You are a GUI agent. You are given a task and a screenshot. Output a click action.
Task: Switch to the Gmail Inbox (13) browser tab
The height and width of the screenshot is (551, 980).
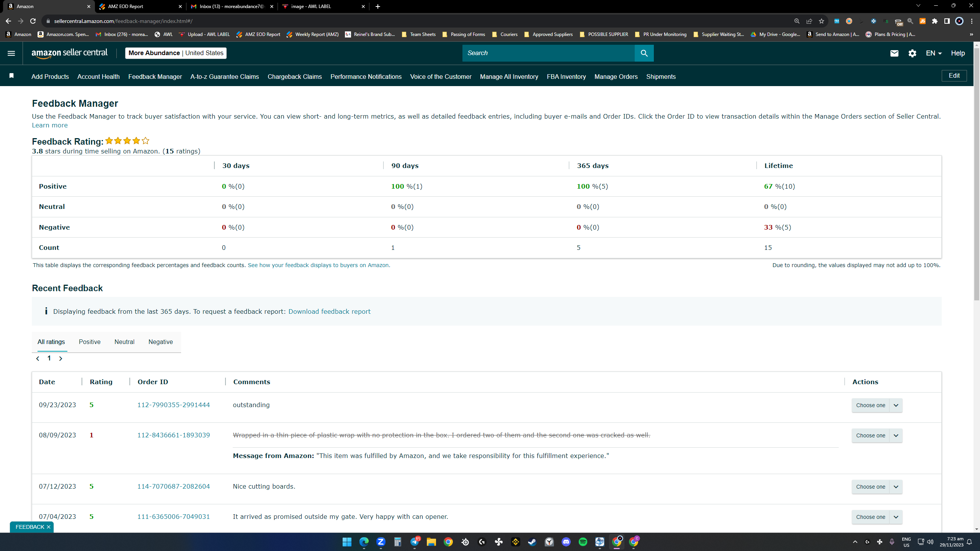point(232,7)
